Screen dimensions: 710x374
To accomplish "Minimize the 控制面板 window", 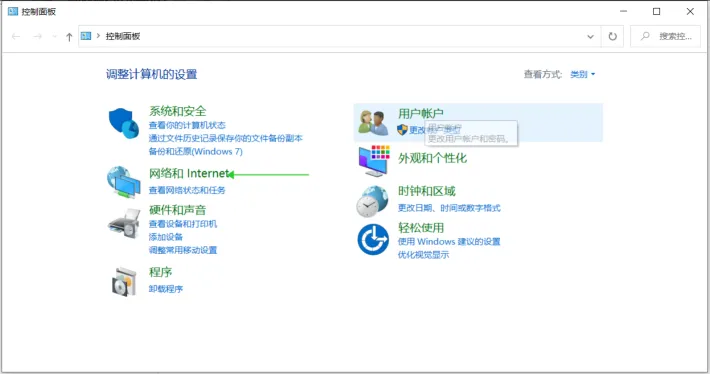I will point(624,11).
